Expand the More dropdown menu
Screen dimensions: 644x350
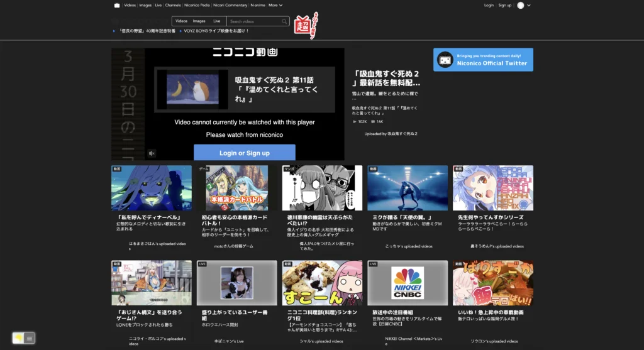(275, 5)
